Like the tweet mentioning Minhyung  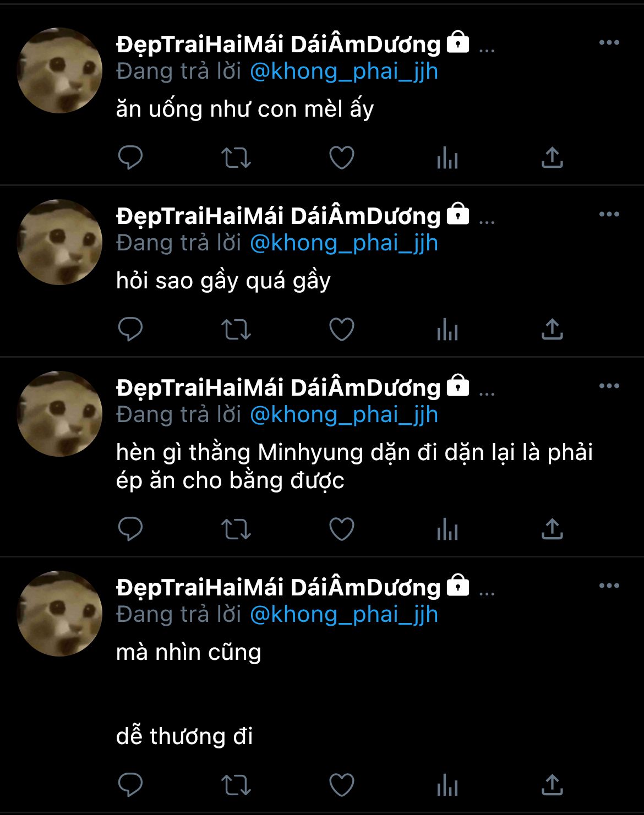click(342, 529)
